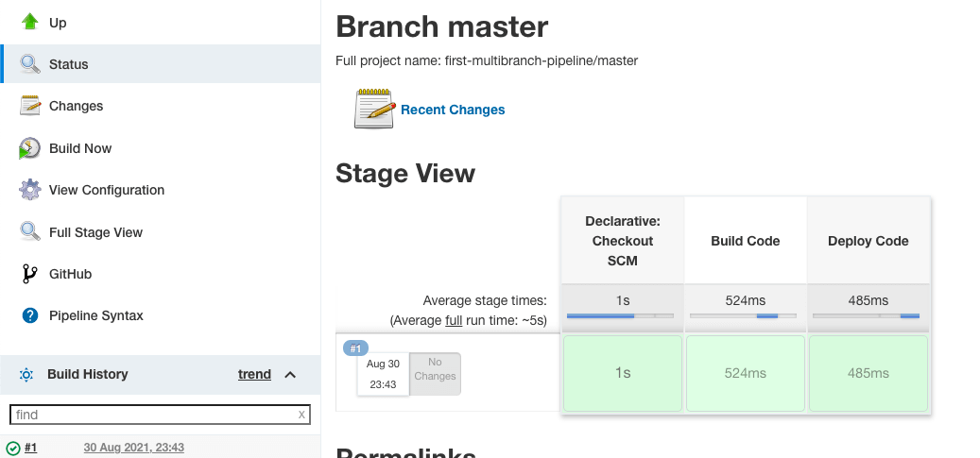Click the #1 badge in Stage View
Image resolution: width=980 pixels, height=458 pixels.
pyautogui.click(x=355, y=348)
